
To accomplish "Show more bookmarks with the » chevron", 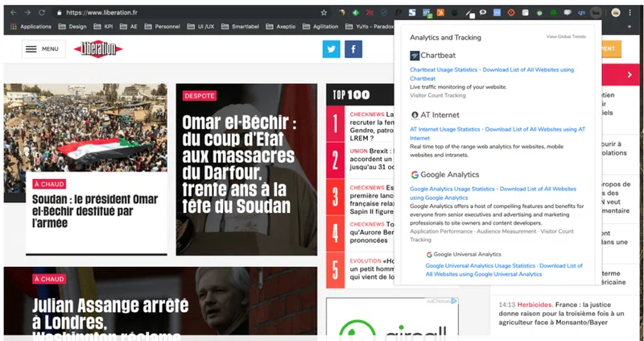I will (630, 27).
